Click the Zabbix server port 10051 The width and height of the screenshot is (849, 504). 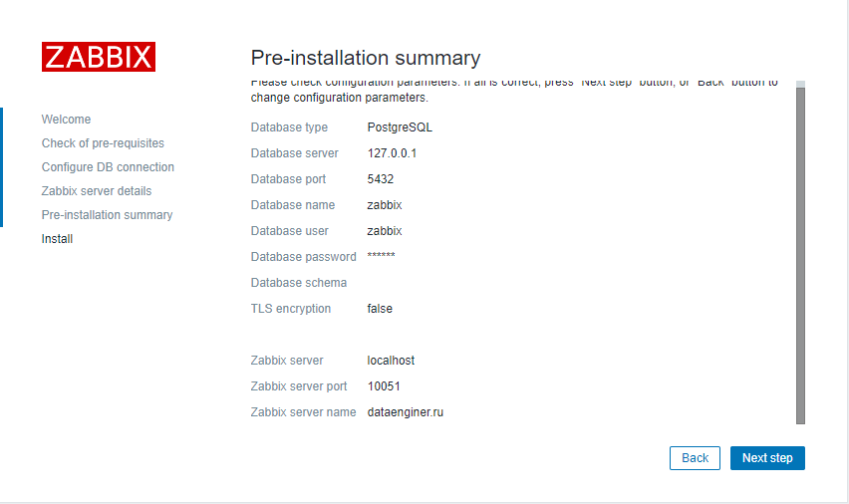384,386
